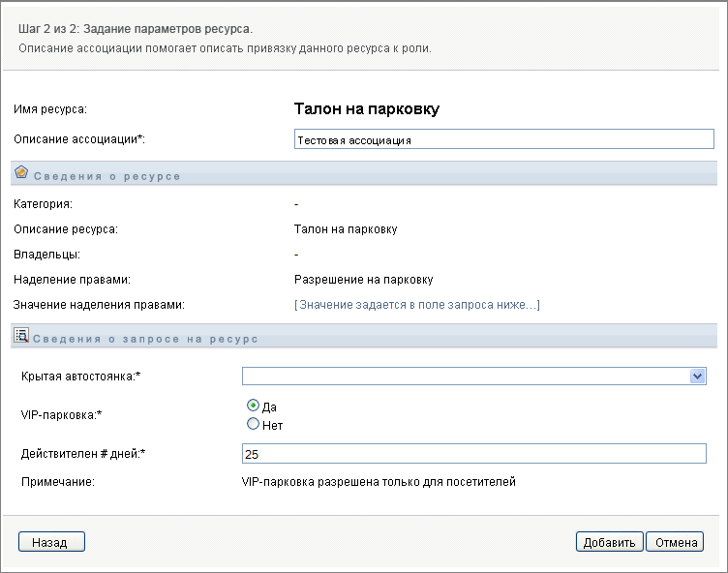Collapse the Сведения о запросе на ресурс header

coord(145,340)
